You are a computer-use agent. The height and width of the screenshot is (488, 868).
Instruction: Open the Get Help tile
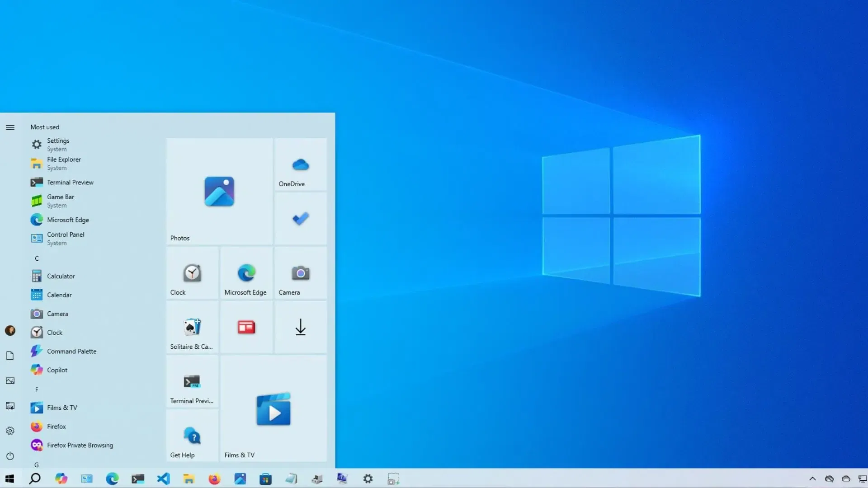pos(192,436)
